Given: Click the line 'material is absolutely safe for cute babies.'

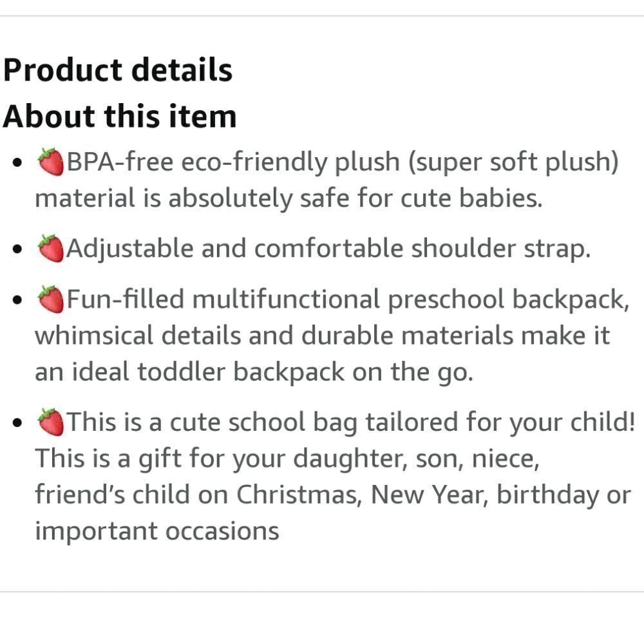Looking at the screenshot, I should [x=289, y=198].
